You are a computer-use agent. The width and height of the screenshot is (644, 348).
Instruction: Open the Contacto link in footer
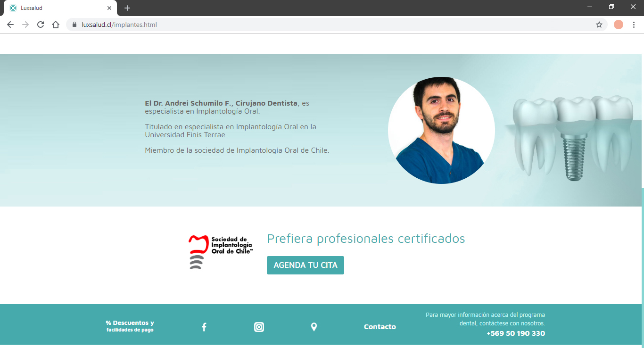380,327
